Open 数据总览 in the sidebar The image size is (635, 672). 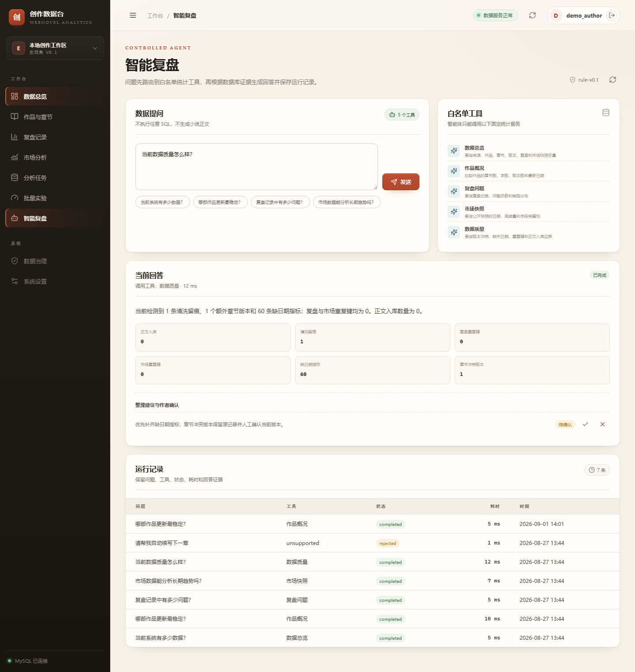(55, 97)
